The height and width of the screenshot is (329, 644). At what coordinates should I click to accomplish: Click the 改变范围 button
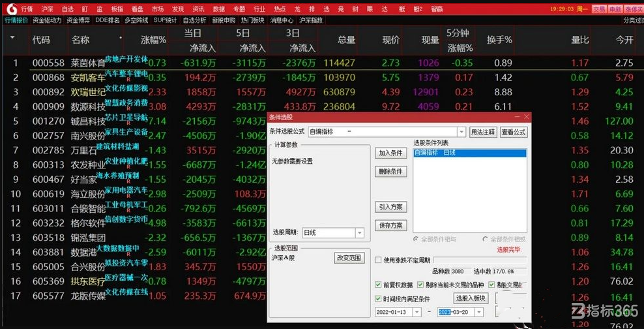[349, 258]
